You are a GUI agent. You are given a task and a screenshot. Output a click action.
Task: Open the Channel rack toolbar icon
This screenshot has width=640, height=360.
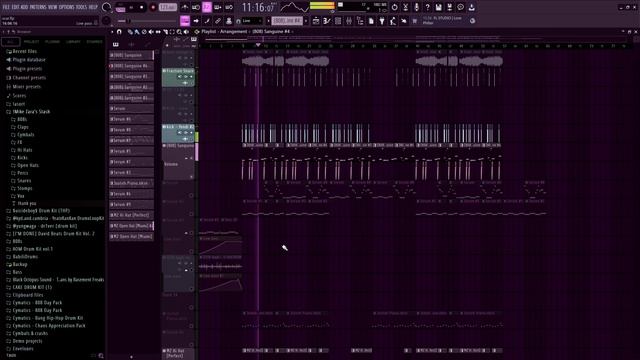click(338, 21)
